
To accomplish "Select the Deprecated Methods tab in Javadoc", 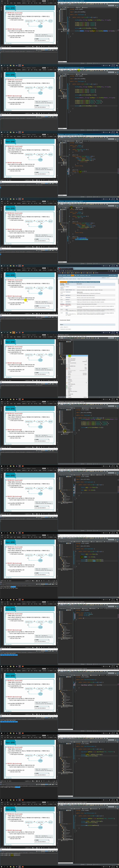I will 94,282.
